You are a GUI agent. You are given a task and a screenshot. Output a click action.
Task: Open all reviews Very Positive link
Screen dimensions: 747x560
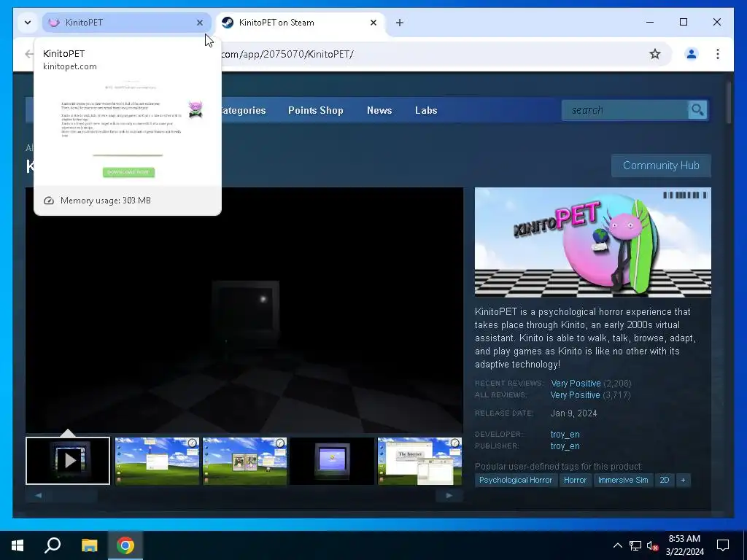coord(575,395)
